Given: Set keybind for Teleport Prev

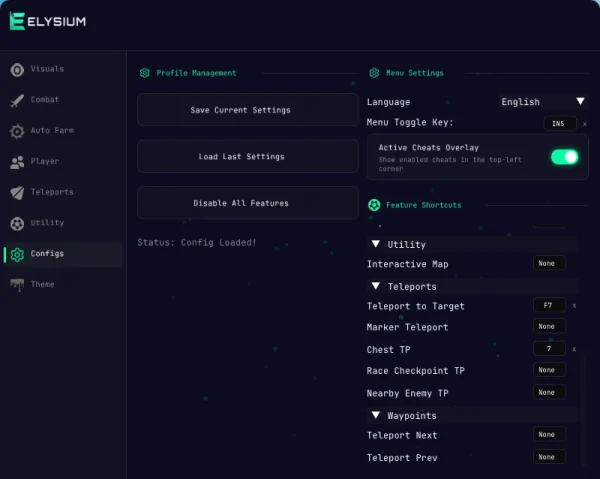Looking at the screenshot, I should tap(549, 457).
